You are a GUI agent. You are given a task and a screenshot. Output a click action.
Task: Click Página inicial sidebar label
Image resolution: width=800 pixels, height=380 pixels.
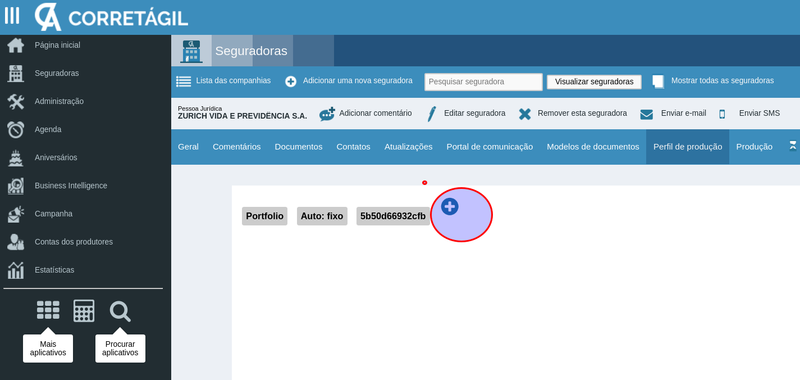coord(58,45)
